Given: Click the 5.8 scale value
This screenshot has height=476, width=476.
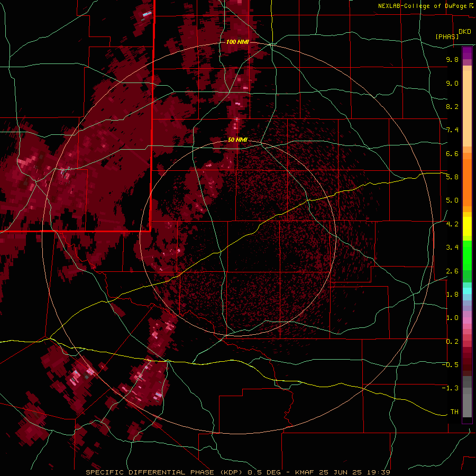Looking at the screenshot, I should click(x=452, y=177).
